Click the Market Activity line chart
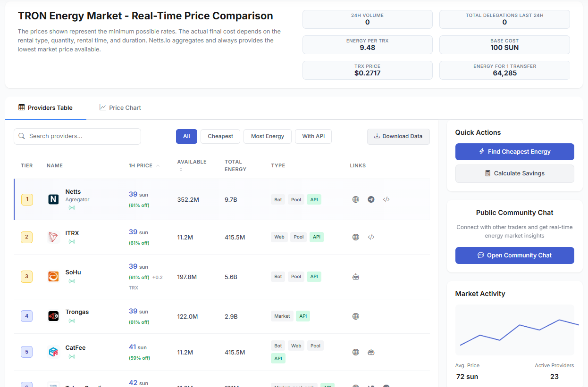 [x=514, y=330]
